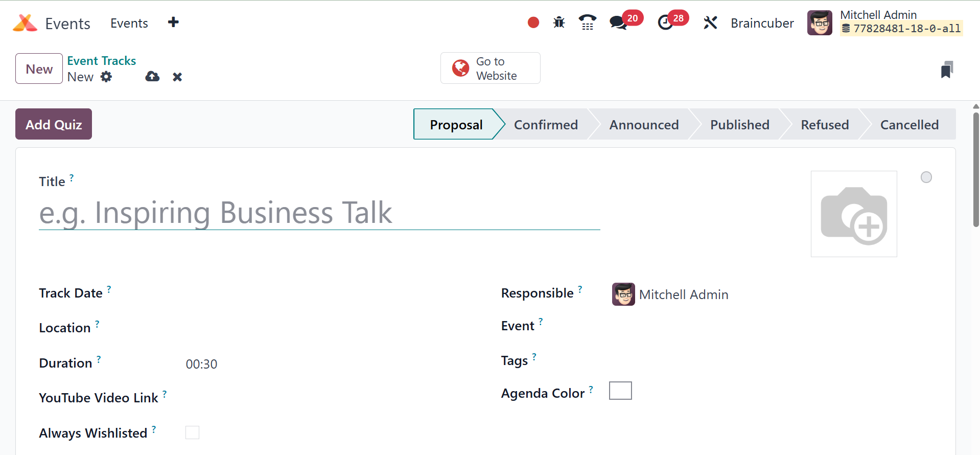This screenshot has width=980, height=455.
Task: Click the cloud save record icon
Action: [x=152, y=77]
